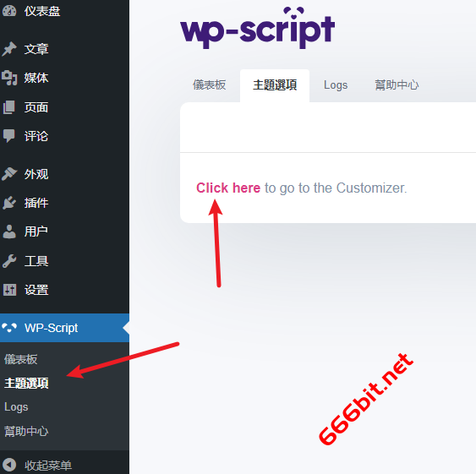Open 幫助中心 in the sidebar submenu
476x474 pixels.
(26, 431)
